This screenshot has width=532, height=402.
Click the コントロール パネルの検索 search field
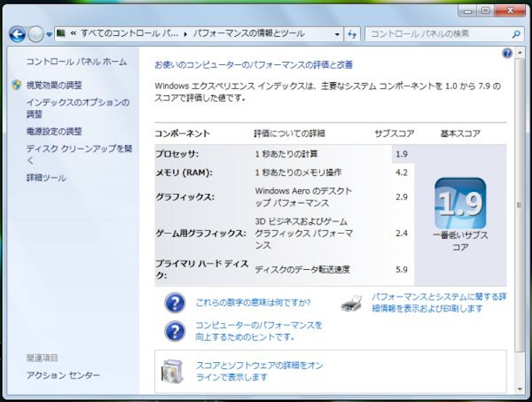click(438, 34)
